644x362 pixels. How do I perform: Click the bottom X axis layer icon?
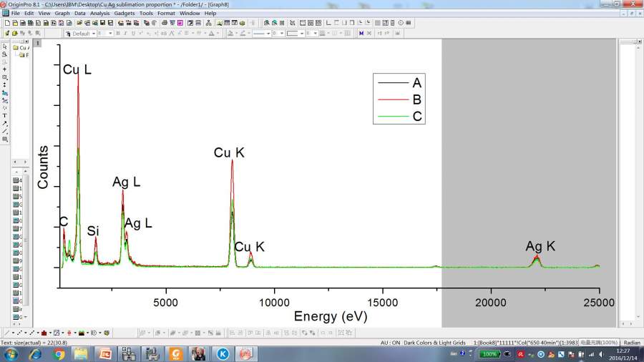click(328, 23)
